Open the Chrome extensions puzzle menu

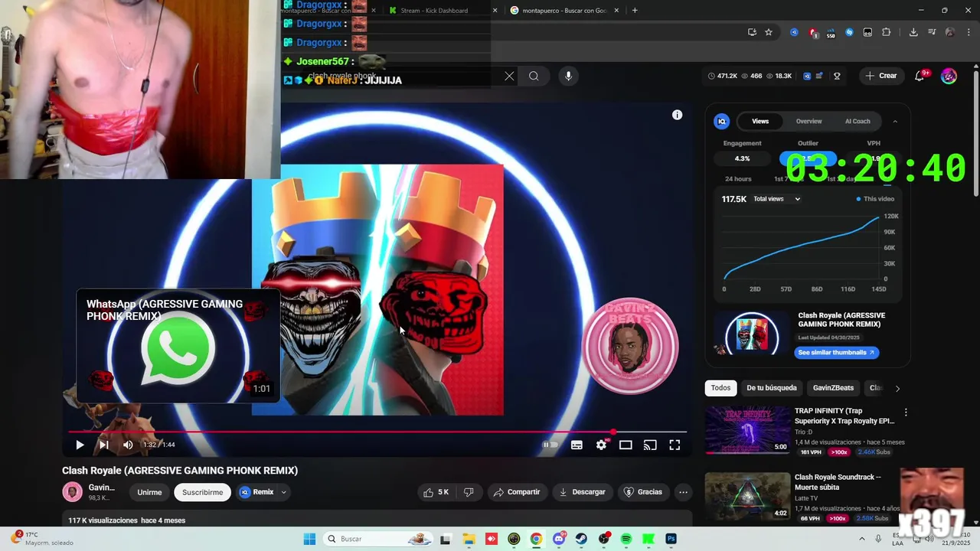click(x=886, y=32)
